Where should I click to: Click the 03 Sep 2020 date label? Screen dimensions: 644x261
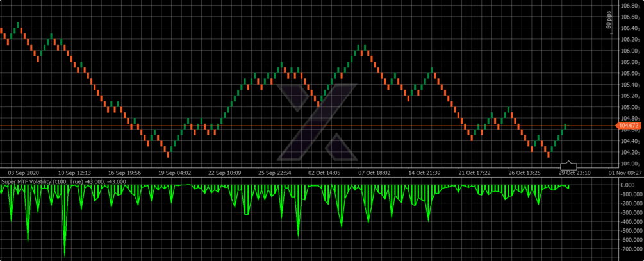point(24,173)
